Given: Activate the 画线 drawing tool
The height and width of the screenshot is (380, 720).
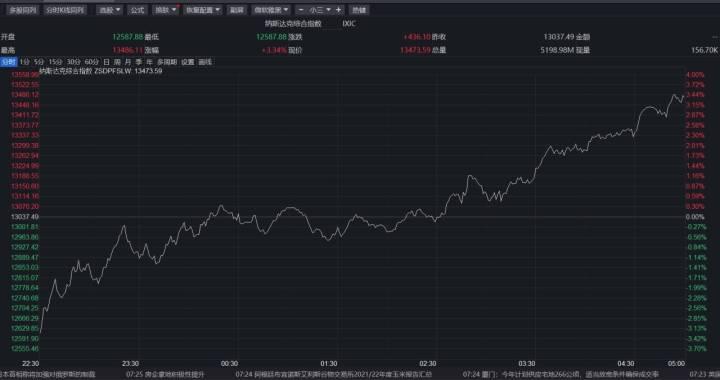Looking at the screenshot, I should [x=205, y=62].
